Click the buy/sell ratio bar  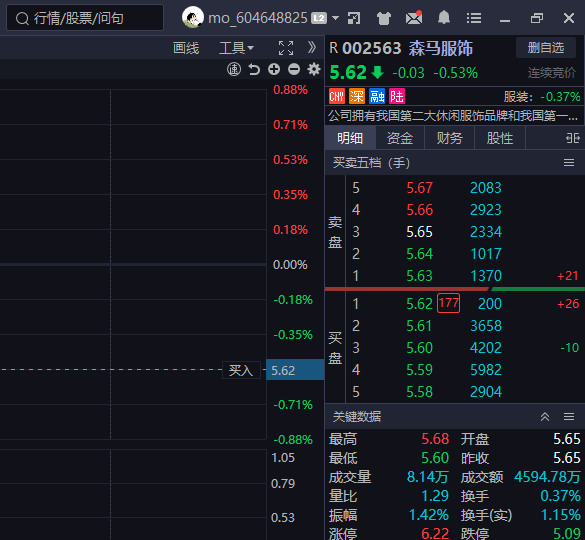click(x=455, y=289)
